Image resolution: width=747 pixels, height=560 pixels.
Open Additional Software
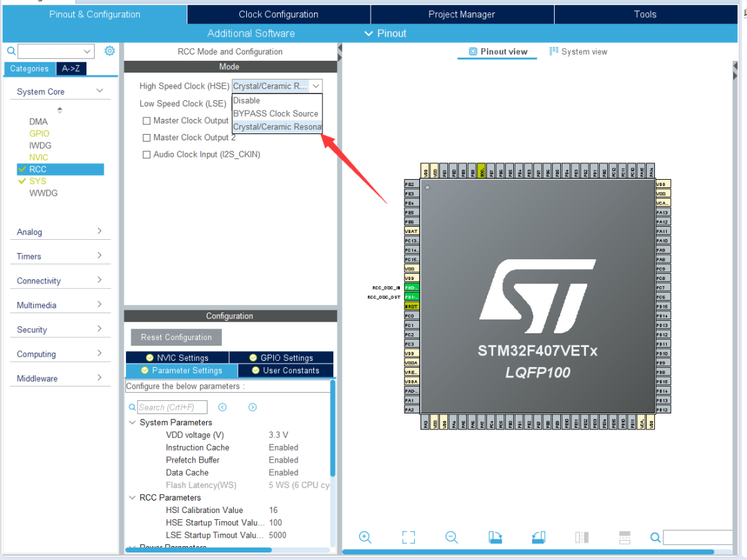coord(251,33)
